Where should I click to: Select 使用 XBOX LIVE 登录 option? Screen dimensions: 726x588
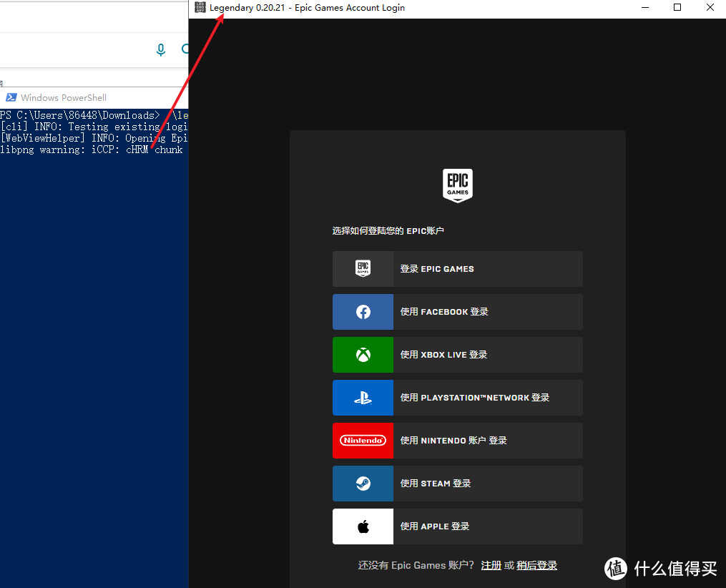tap(458, 355)
